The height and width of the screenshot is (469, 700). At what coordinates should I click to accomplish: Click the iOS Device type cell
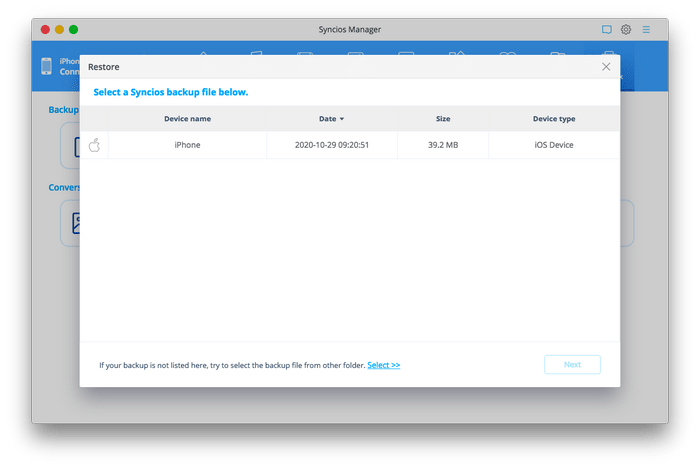click(554, 145)
